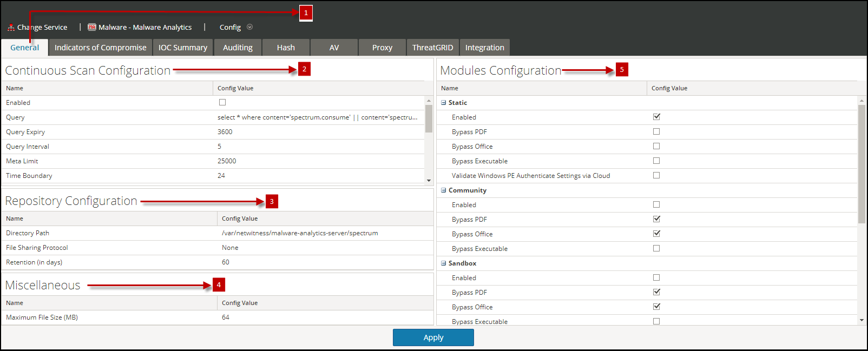Toggle Community Bypass PDF checkbox
This screenshot has height=351, width=868.
pyautogui.click(x=656, y=219)
